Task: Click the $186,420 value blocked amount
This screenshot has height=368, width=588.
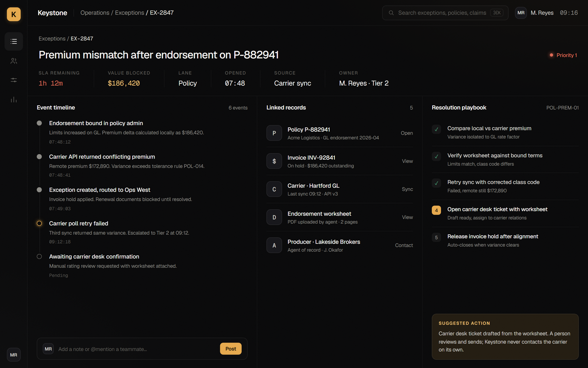Action: (124, 83)
